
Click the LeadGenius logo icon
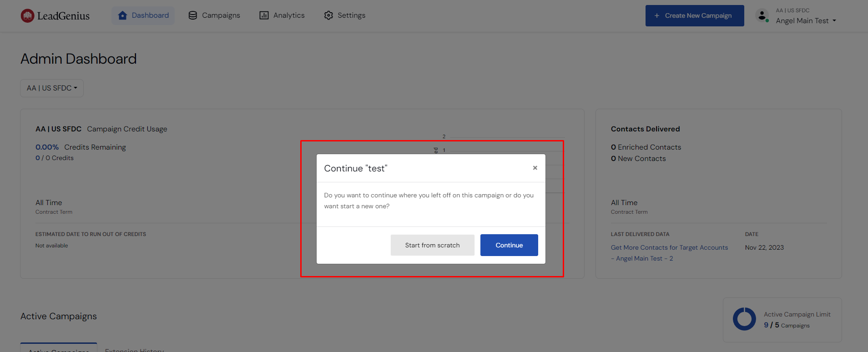click(27, 16)
